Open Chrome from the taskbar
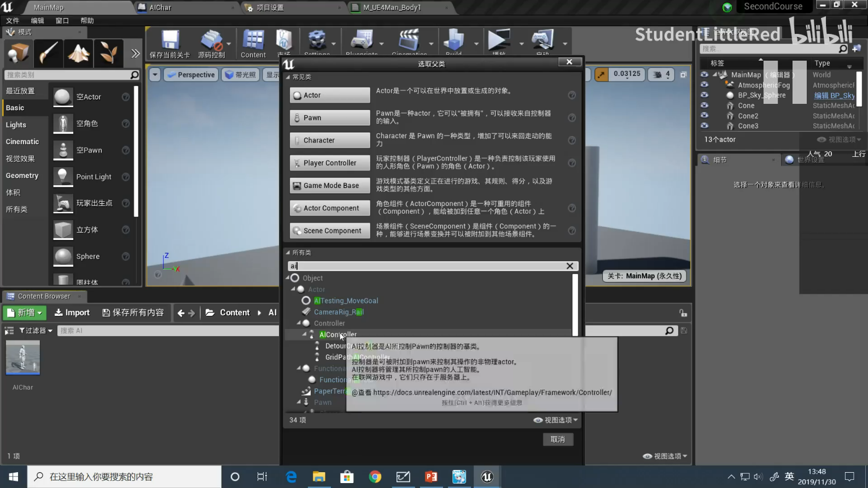The width and height of the screenshot is (868, 488). click(375, 477)
